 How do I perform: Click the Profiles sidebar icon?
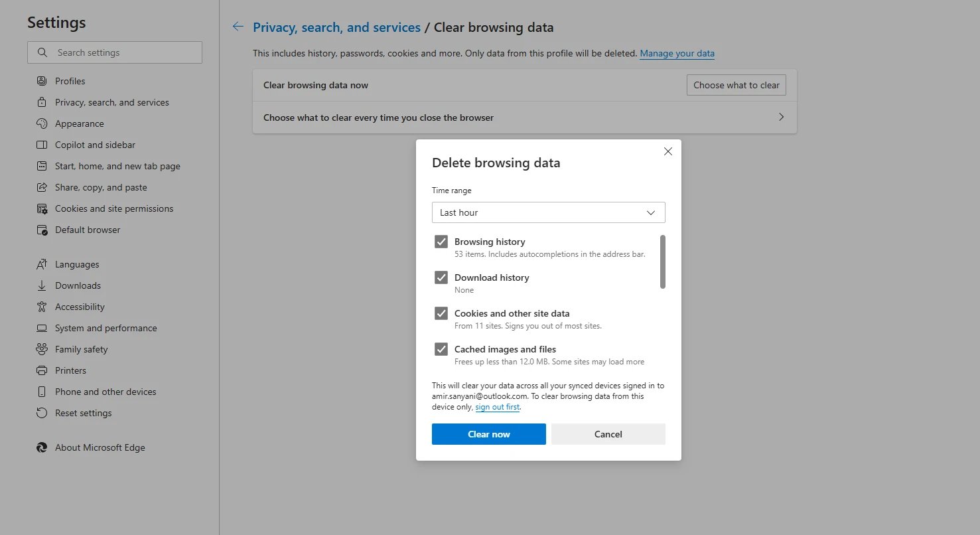(42, 81)
